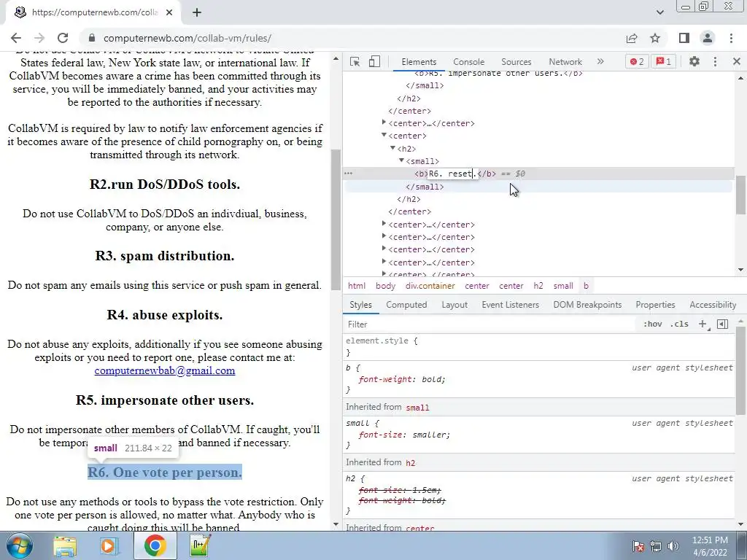This screenshot has height=560, width=747.
Task: Select b in breadcrumb
Action: (x=586, y=286)
